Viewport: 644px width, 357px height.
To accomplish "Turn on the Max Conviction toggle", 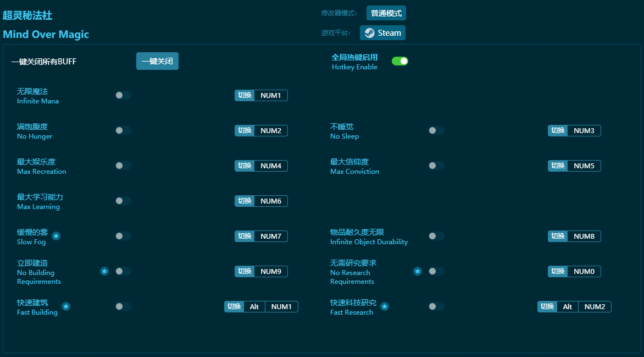I will (436, 166).
